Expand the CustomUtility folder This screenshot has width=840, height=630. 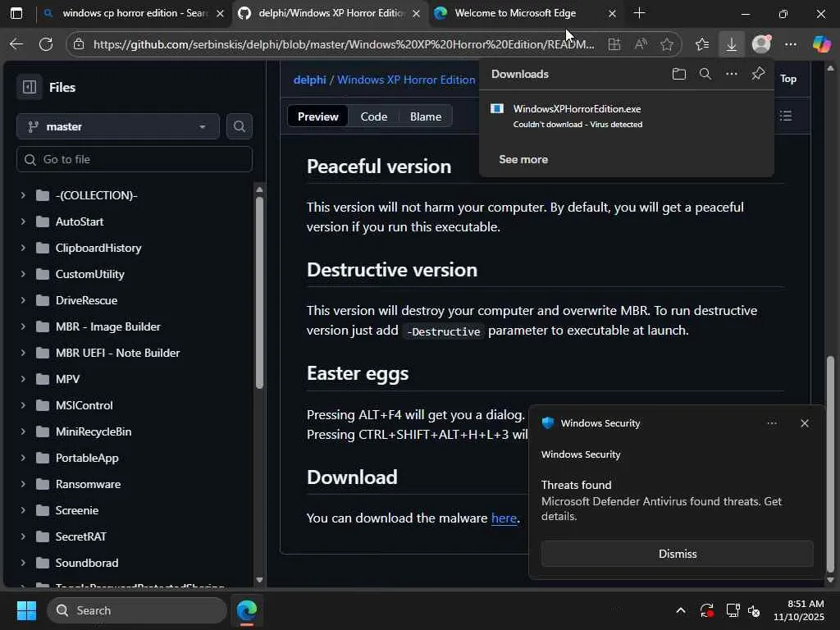click(23, 274)
